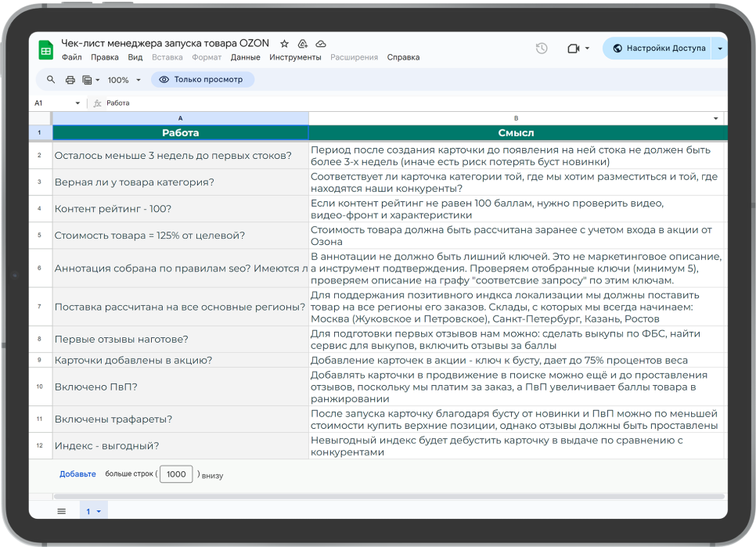Open the filter dropdown in column B header

click(x=715, y=118)
